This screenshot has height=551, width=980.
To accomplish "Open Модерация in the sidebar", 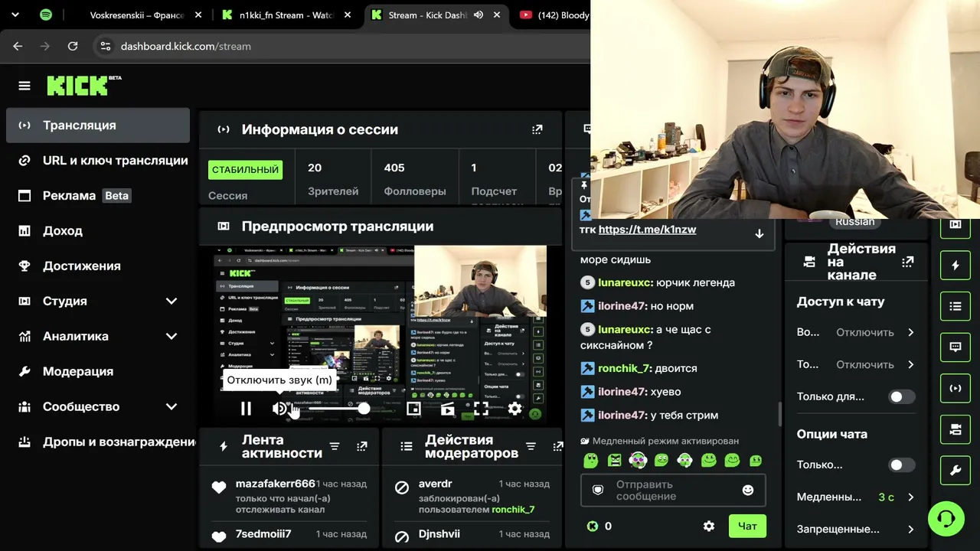I will 98,371.
